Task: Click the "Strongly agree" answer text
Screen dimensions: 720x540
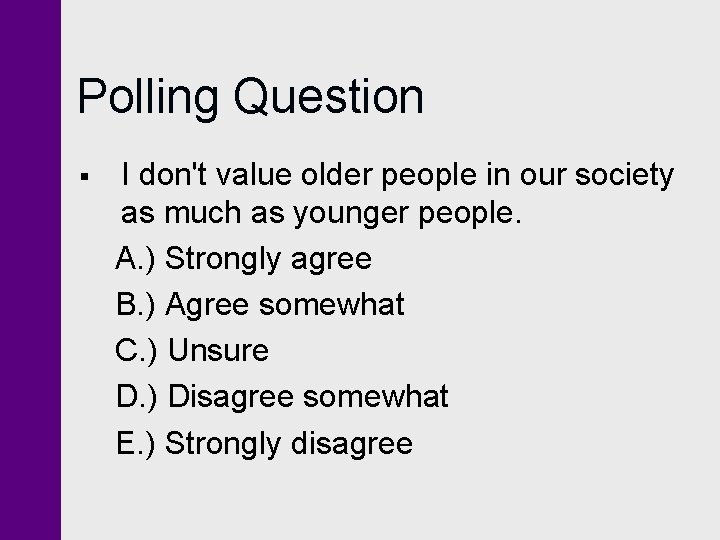Action: point(268,259)
